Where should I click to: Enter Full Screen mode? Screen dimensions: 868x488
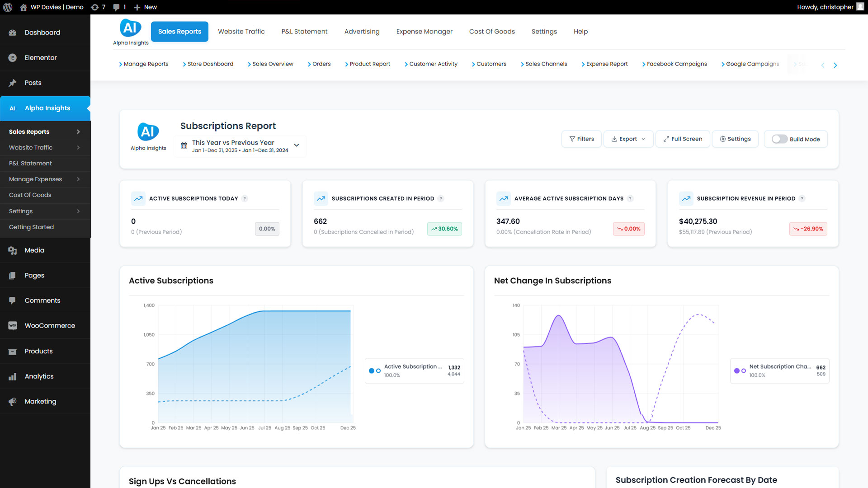[x=683, y=139]
